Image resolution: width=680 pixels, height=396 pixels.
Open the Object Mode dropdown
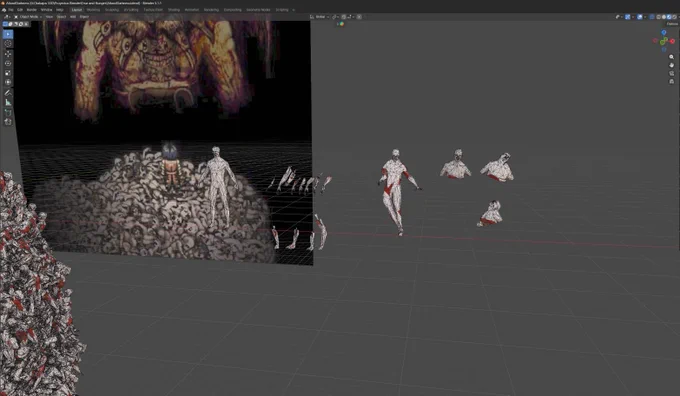point(28,17)
